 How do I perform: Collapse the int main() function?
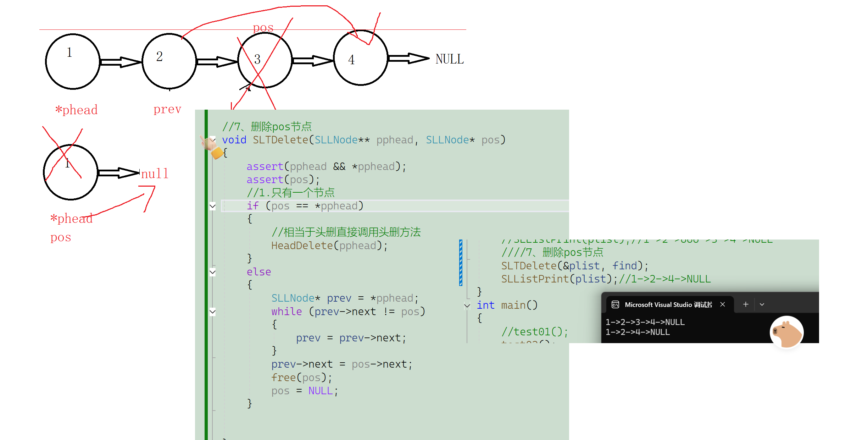click(x=467, y=306)
